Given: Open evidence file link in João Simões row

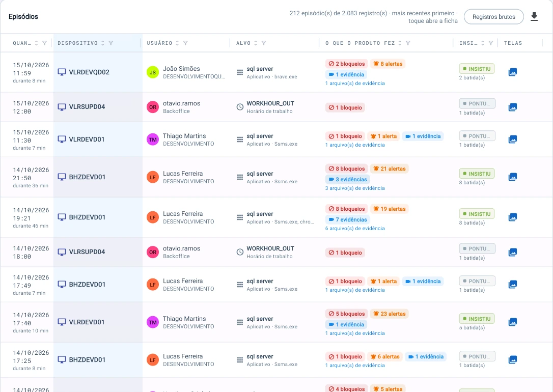Looking at the screenshot, I should point(355,83).
